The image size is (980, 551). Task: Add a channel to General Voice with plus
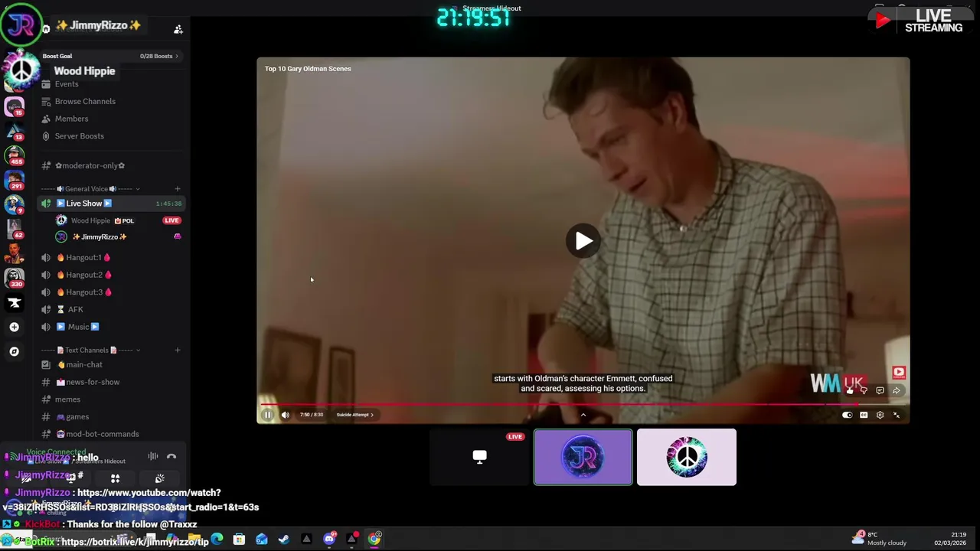pyautogui.click(x=178, y=189)
